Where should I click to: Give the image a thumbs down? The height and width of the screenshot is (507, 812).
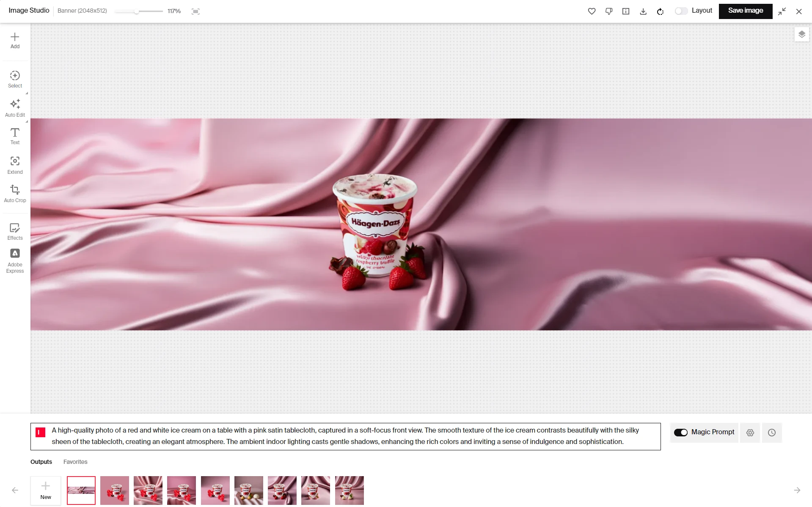(x=609, y=11)
